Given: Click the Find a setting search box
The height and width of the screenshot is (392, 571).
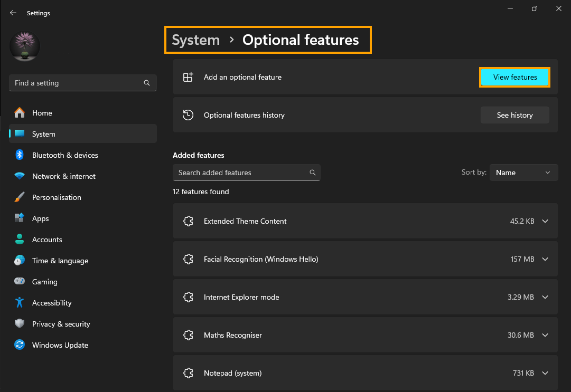Looking at the screenshot, I should [82, 83].
